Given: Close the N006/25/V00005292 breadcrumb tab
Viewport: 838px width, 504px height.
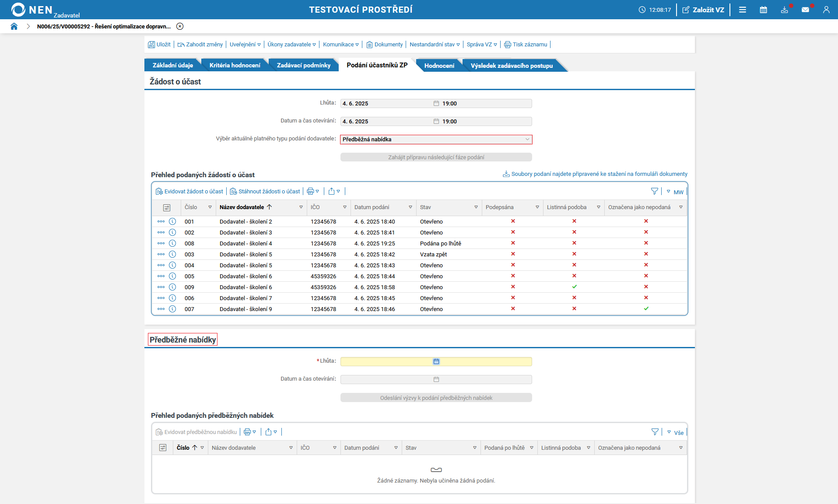Looking at the screenshot, I should click(180, 26).
